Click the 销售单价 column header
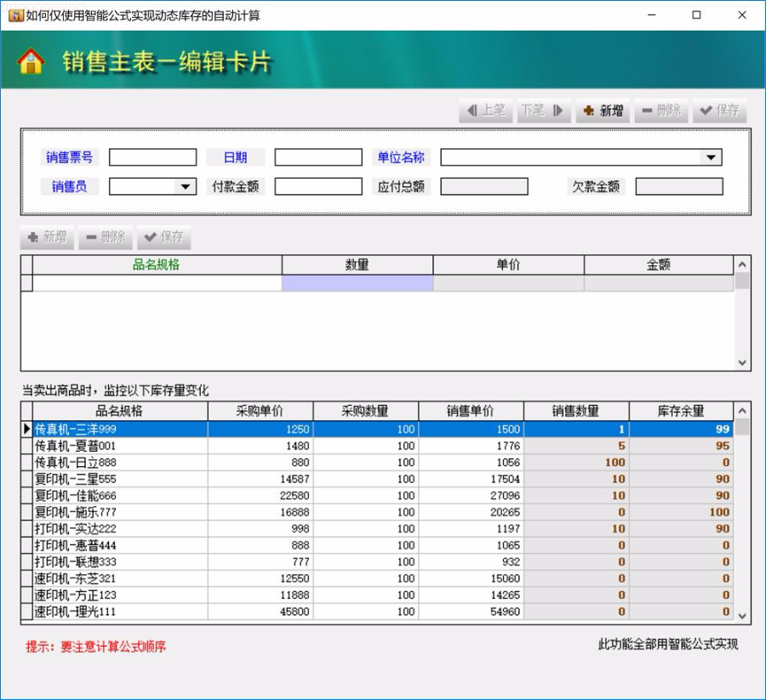 471,411
